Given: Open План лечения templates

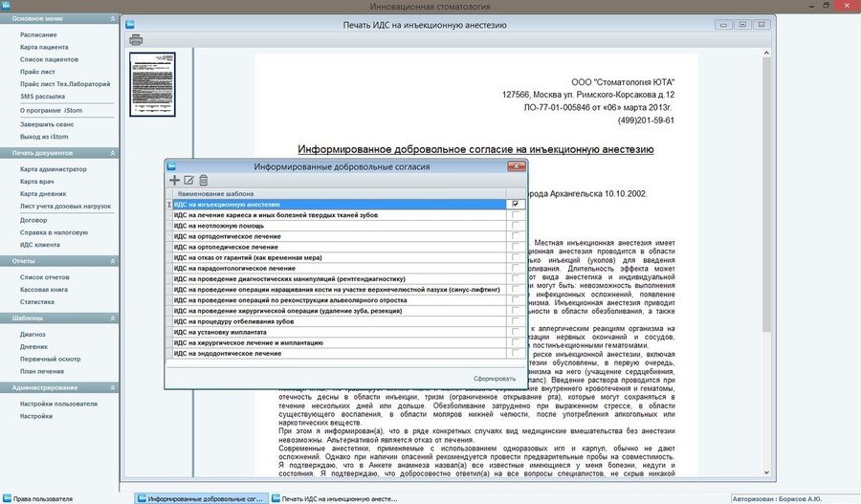Looking at the screenshot, I should pyautogui.click(x=42, y=372).
